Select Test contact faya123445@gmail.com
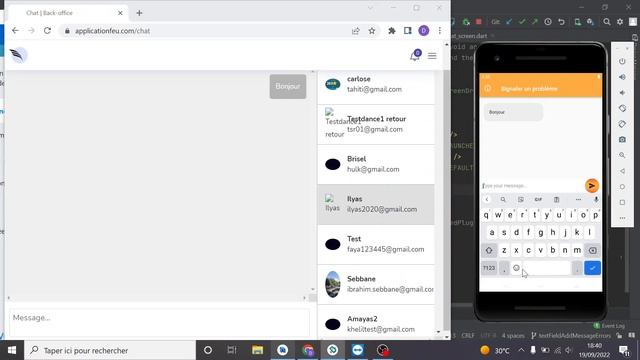 point(376,244)
